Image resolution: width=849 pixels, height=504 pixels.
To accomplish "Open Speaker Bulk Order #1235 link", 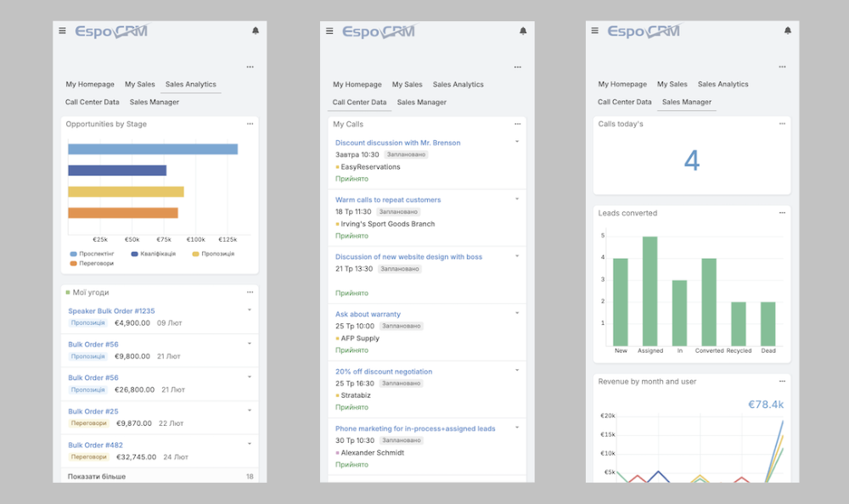I will click(111, 311).
